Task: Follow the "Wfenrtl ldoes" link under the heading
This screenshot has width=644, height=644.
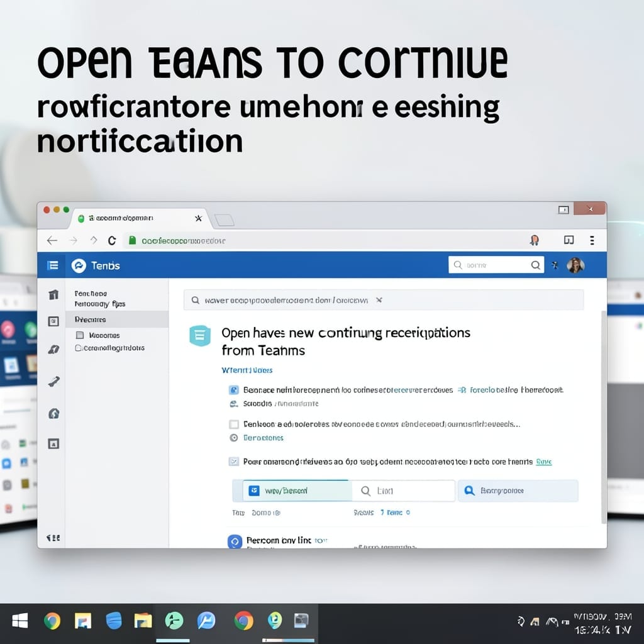Action: 247,370
